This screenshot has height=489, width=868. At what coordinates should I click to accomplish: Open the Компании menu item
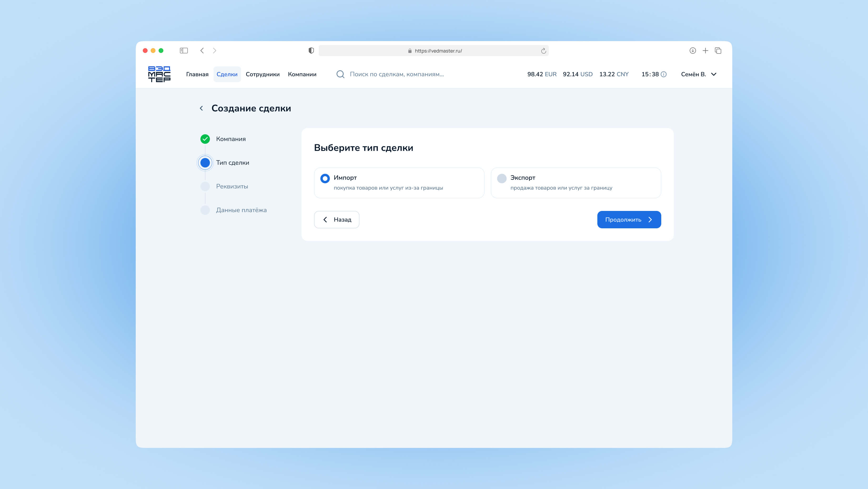click(x=302, y=74)
